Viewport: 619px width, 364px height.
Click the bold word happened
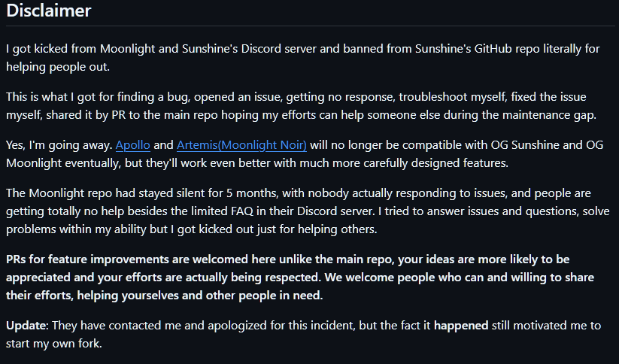[x=461, y=326]
